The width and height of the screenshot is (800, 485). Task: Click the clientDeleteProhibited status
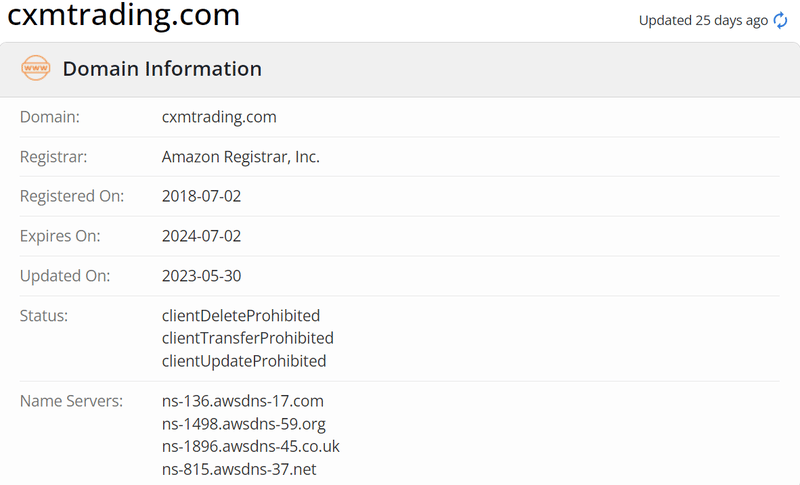241,316
